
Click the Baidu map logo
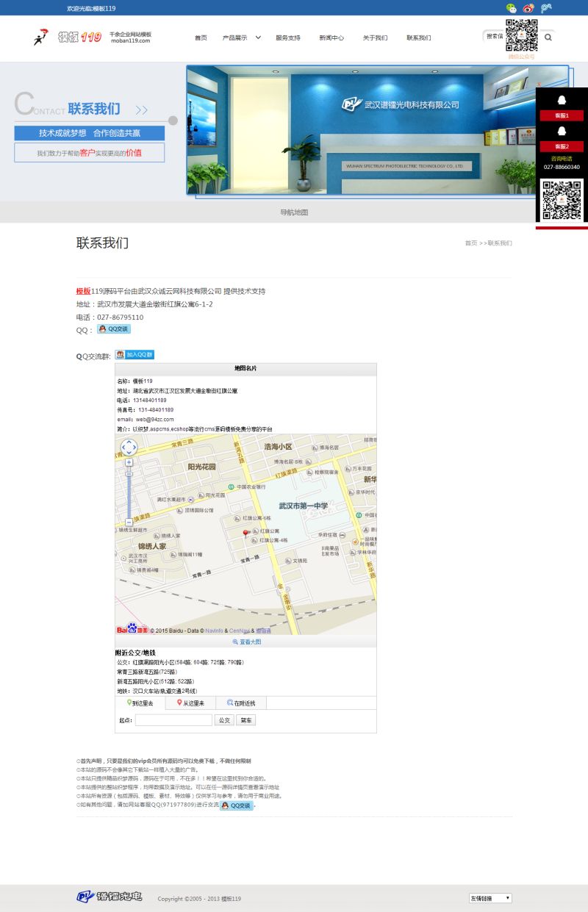pyautogui.click(x=132, y=629)
